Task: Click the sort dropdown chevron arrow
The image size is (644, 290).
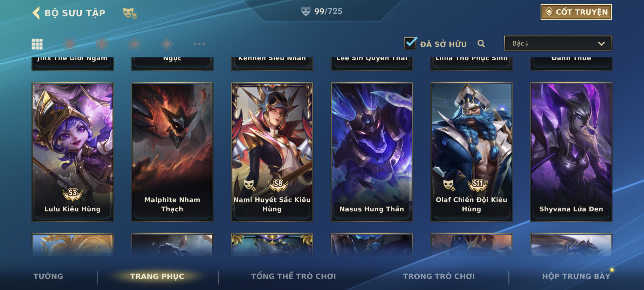Action: [601, 44]
